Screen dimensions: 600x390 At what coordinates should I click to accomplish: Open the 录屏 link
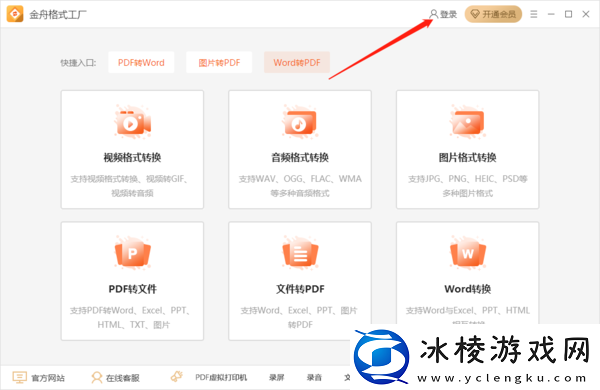click(277, 378)
